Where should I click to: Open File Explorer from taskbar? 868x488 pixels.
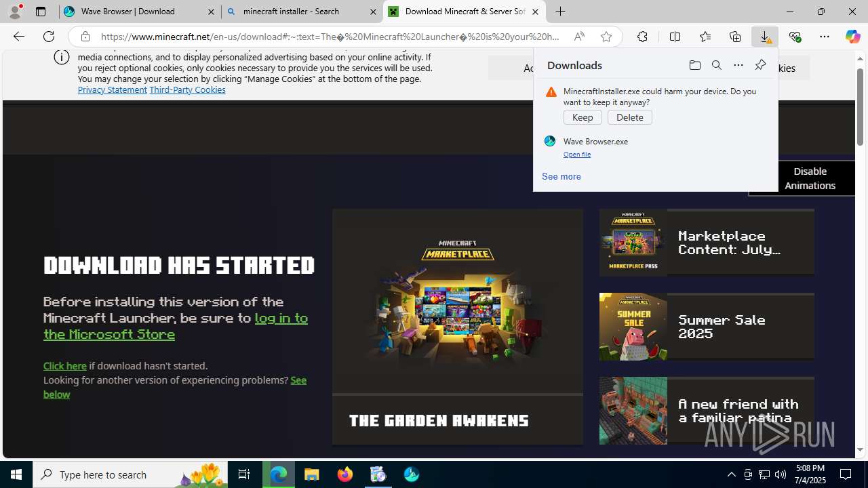tap(312, 474)
